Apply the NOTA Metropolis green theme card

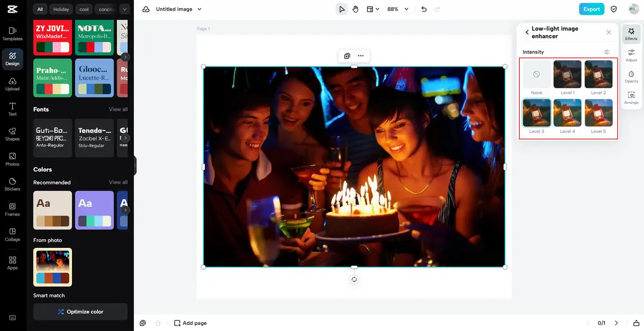point(94,38)
